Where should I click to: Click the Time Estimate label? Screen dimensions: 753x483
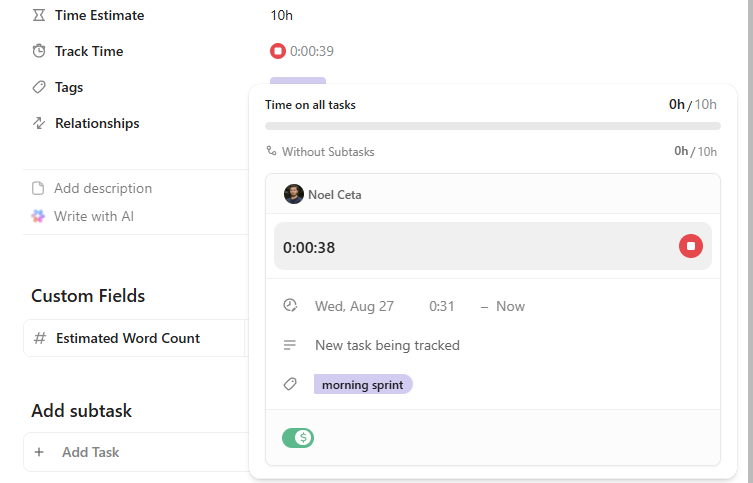tap(99, 15)
